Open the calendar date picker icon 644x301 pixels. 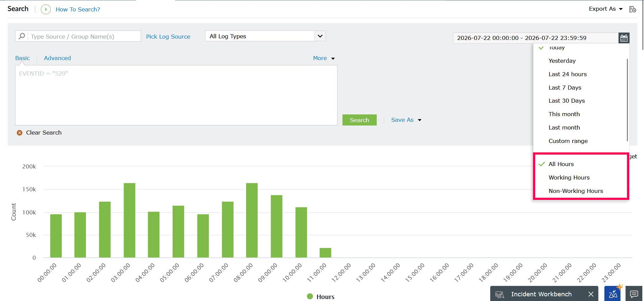point(624,38)
